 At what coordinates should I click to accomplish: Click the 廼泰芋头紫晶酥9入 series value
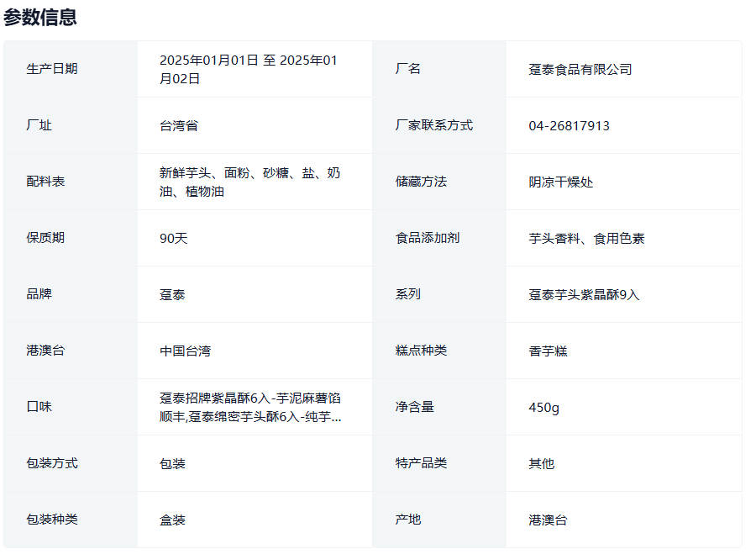tap(584, 295)
